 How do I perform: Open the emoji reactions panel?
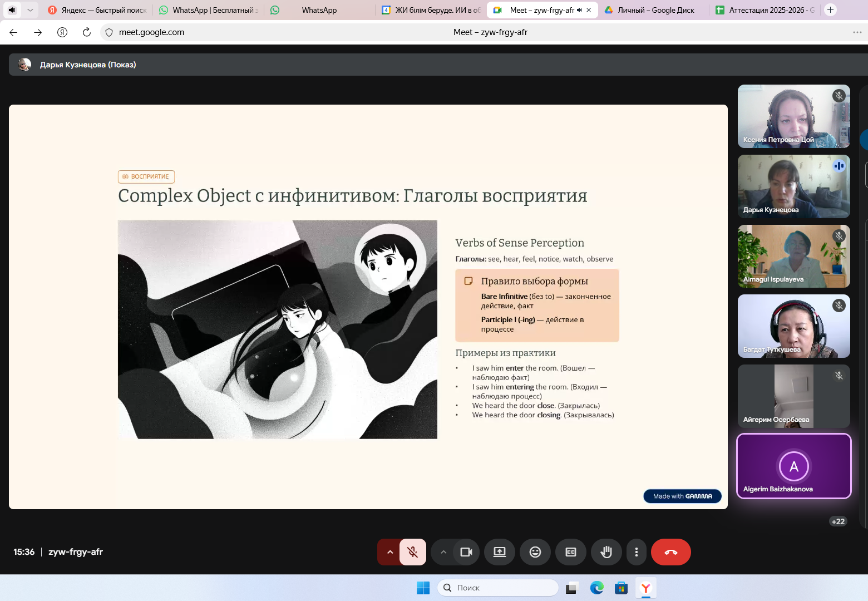(x=535, y=552)
